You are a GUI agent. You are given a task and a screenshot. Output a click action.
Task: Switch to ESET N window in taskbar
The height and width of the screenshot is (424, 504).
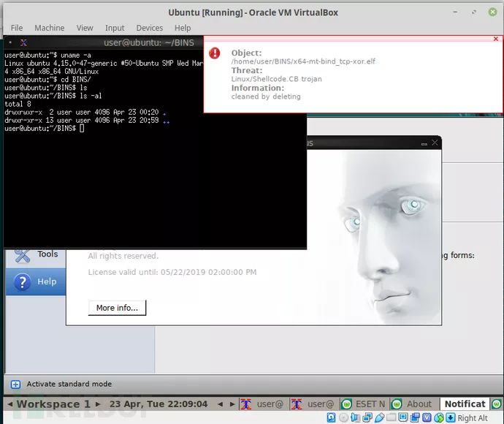point(364,404)
